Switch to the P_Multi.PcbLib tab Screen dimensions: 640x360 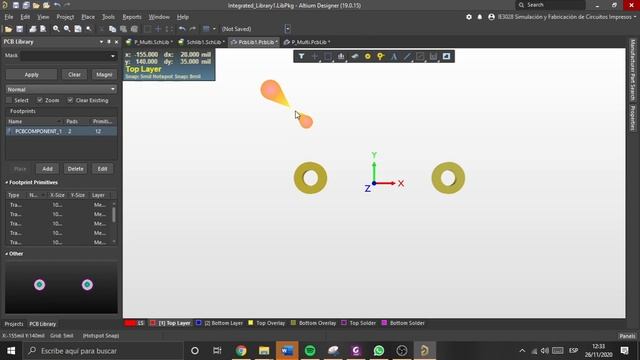click(x=307, y=42)
